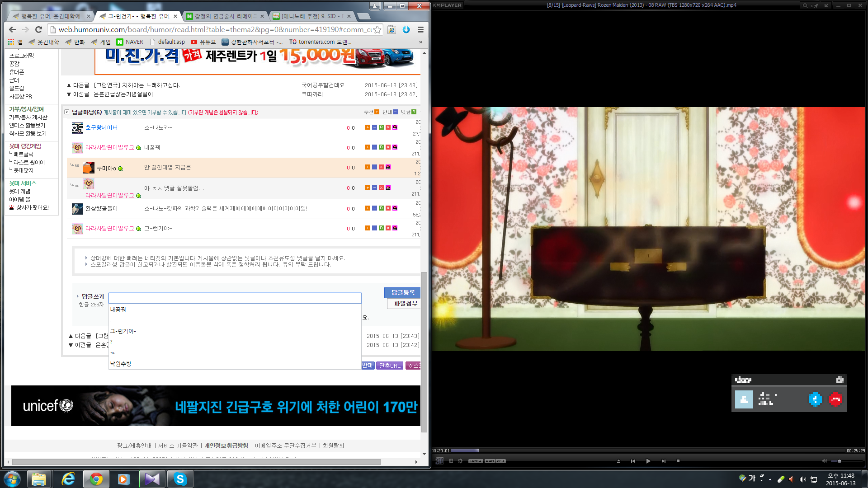Viewport: 868px width, 488px height.
Task: Reply to 소-나노카- comment with green R icon
Action: (x=381, y=127)
